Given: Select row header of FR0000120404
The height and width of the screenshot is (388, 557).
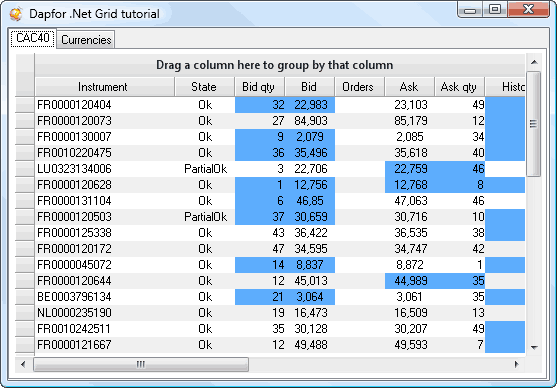Looking at the screenshot, I should (25, 105).
